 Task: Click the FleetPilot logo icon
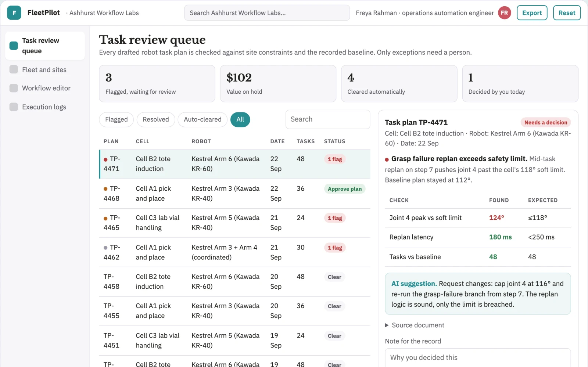pyautogui.click(x=14, y=13)
